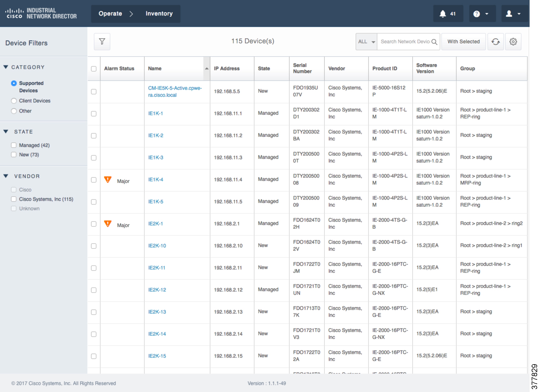
Task: Open the table settings gear icon
Action: 513,42
